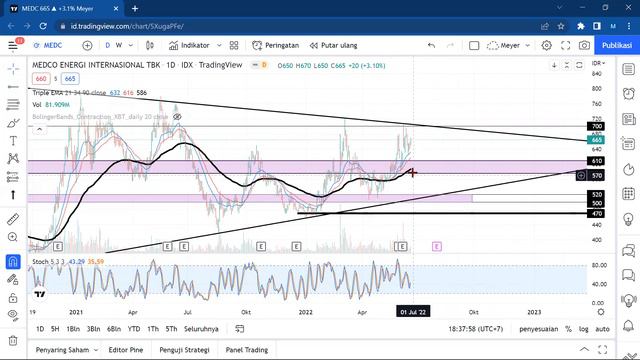Select the brush drawing tool
640x360 pixels.
pyautogui.click(x=13, y=123)
